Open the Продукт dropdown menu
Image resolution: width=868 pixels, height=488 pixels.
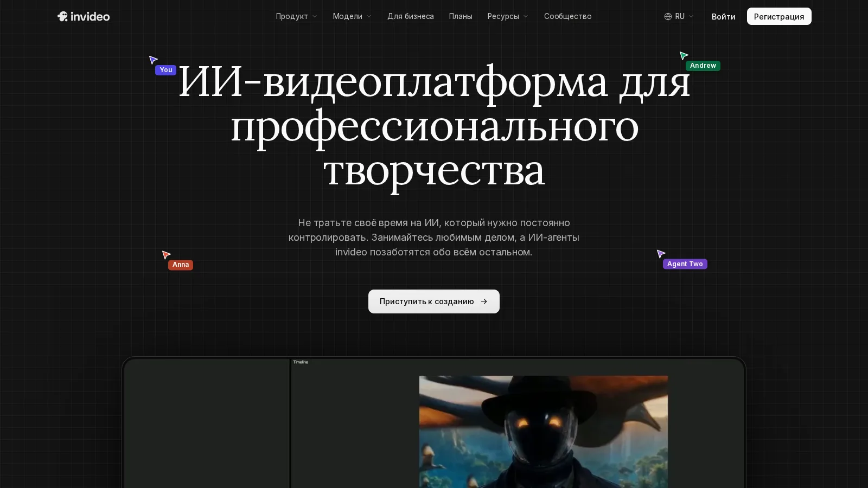point(296,16)
